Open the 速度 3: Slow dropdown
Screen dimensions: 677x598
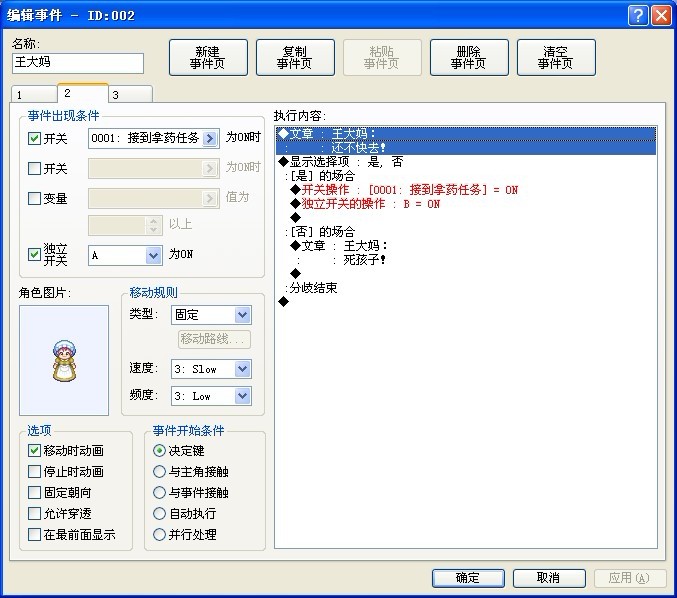pos(243,369)
